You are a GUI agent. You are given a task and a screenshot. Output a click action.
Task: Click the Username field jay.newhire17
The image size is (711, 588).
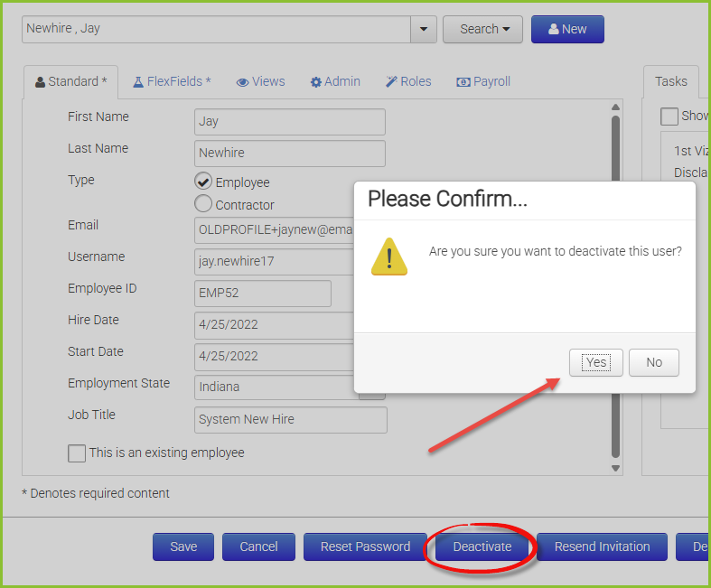click(x=275, y=262)
